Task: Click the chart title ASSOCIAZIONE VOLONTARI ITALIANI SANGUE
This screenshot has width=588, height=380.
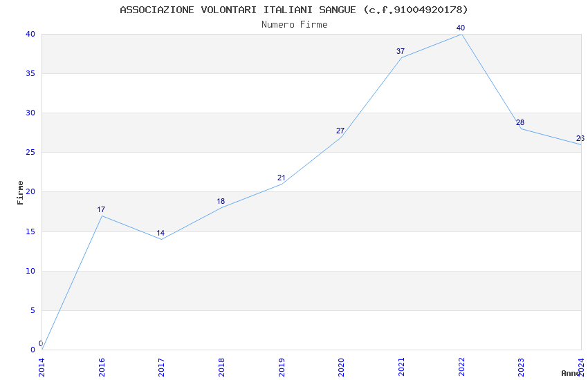Action: [x=293, y=10]
